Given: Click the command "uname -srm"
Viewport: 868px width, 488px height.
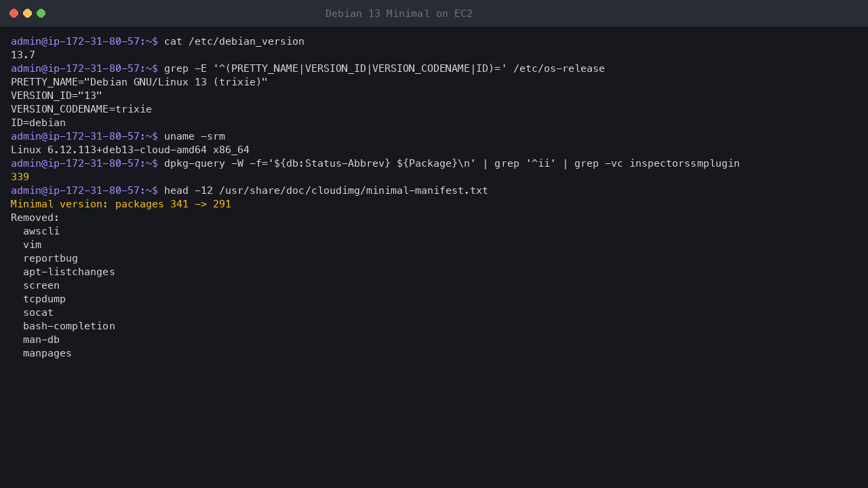Looking at the screenshot, I should (195, 136).
